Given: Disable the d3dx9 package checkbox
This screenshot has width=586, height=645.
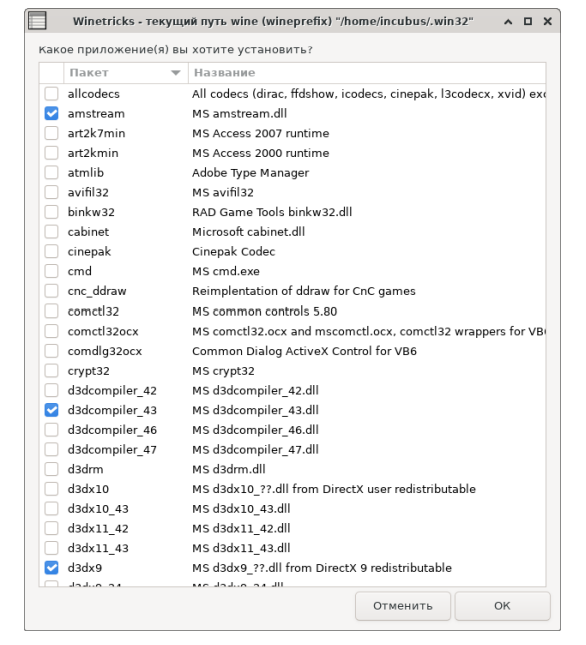Looking at the screenshot, I should 51,568.
